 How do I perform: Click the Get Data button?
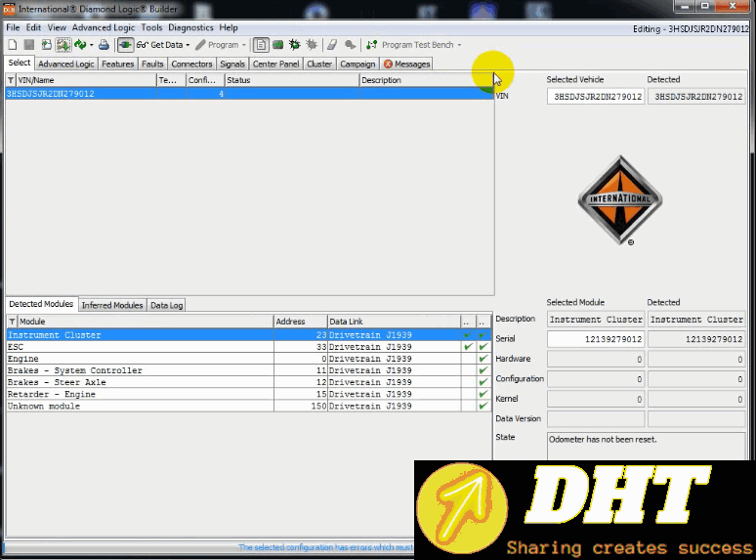click(159, 45)
